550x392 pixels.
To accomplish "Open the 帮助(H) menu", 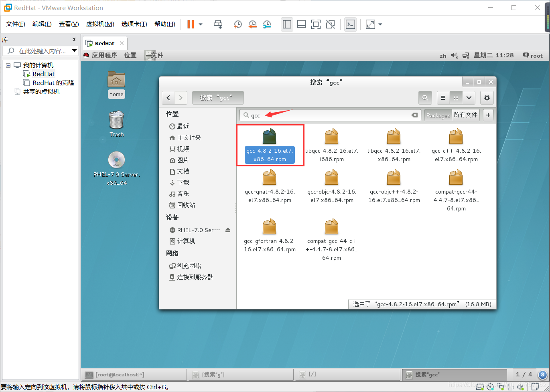I will pyautogui.click(x=165, y=24).
